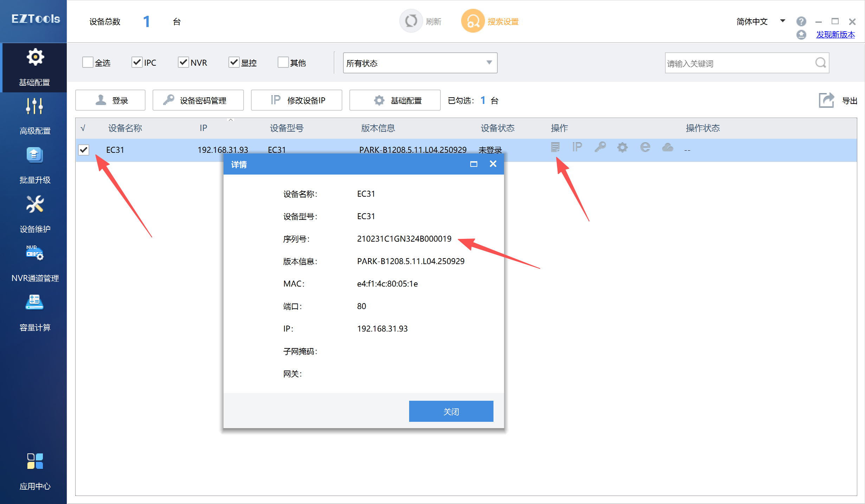
Task: Uncheck the NVR filter checkbox
Action: click(183, 62)
